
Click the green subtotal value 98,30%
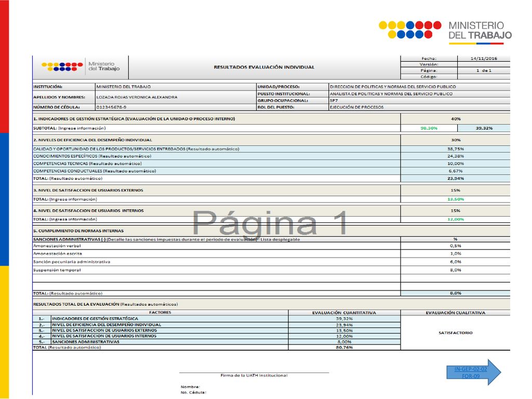point(429,128)
